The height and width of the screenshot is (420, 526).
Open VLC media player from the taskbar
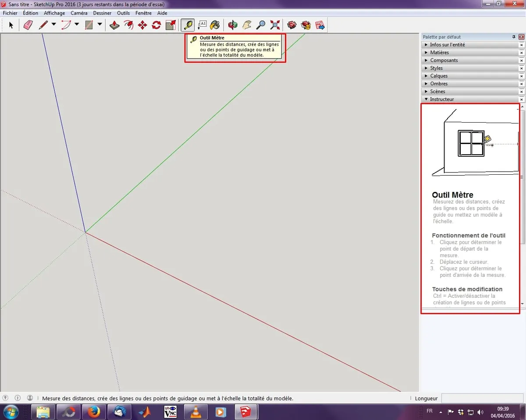(195, 412)
